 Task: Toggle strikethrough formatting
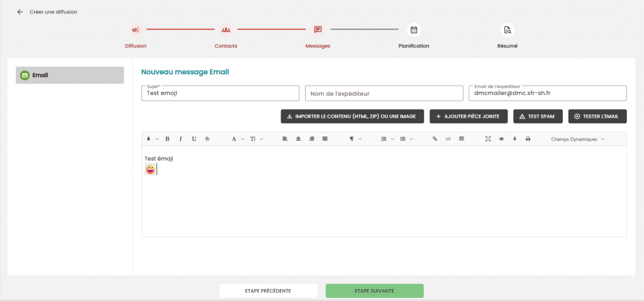(207, 139)
